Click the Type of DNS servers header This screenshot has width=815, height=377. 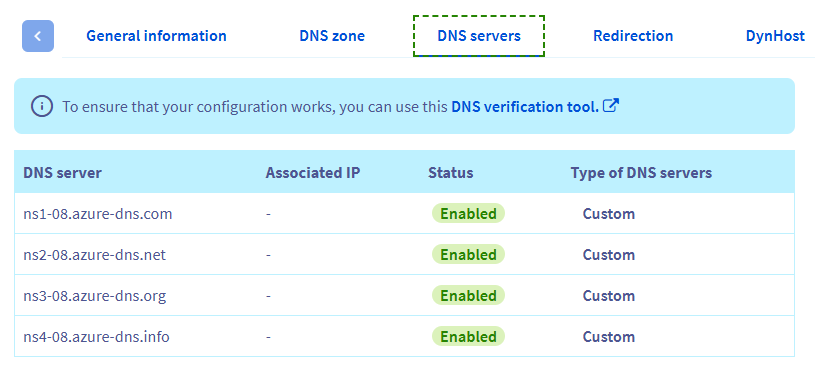coord(641,173)
